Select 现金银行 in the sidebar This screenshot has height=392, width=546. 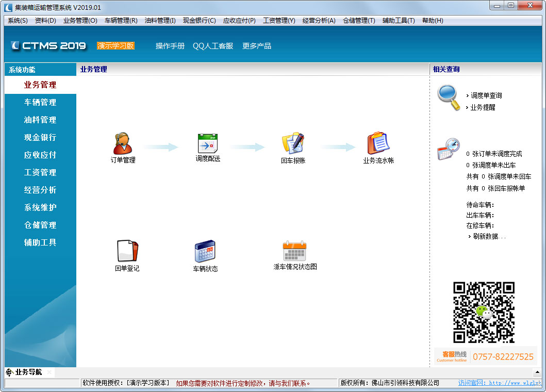(40, 137)
